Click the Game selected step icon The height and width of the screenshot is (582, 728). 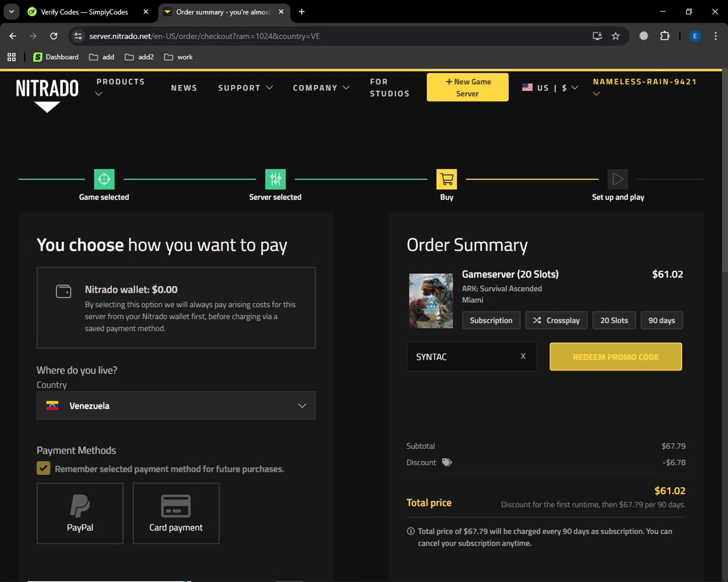104,179
